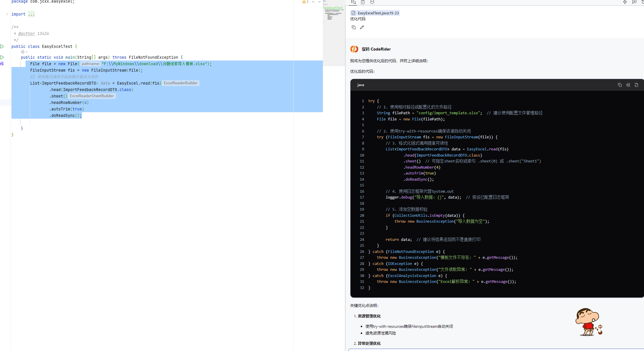The image size is (644, 351).
Task: Click the warning indicator in the editor
Action: 305,2
